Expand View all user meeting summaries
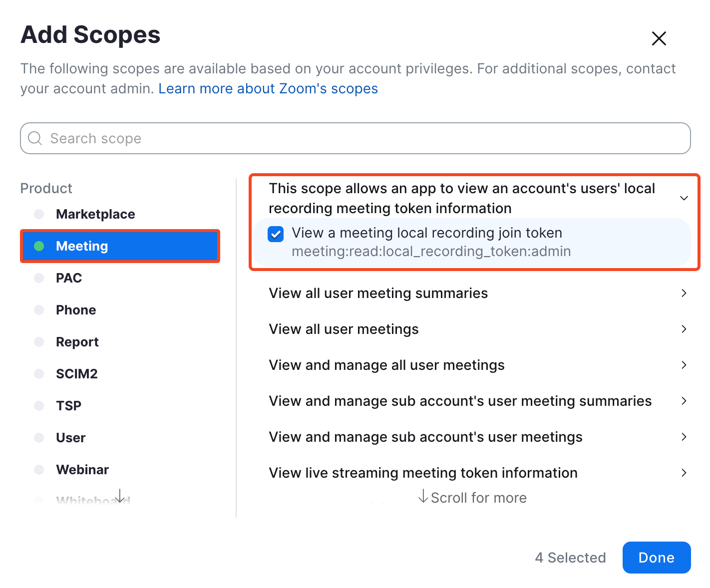Image resolution: width=710 pixels, height=588 pixels. tap(684, 293)
